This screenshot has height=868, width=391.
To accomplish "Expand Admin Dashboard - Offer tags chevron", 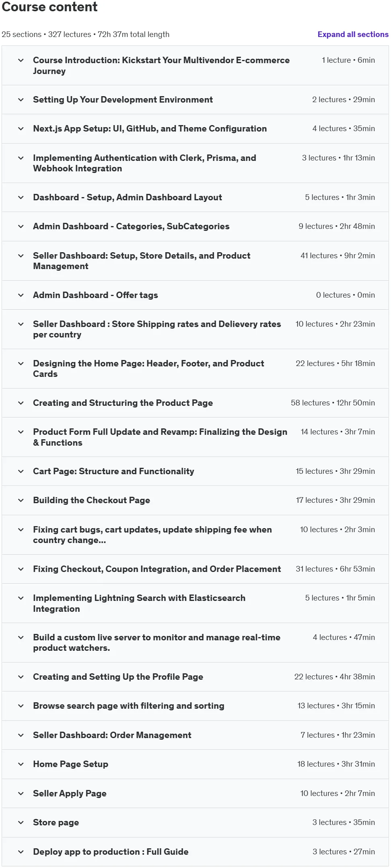I will [x=21, y=295].
